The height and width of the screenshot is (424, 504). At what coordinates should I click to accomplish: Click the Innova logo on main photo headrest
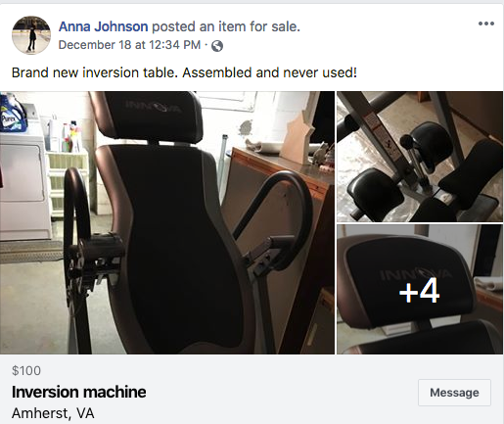(154, 107)
